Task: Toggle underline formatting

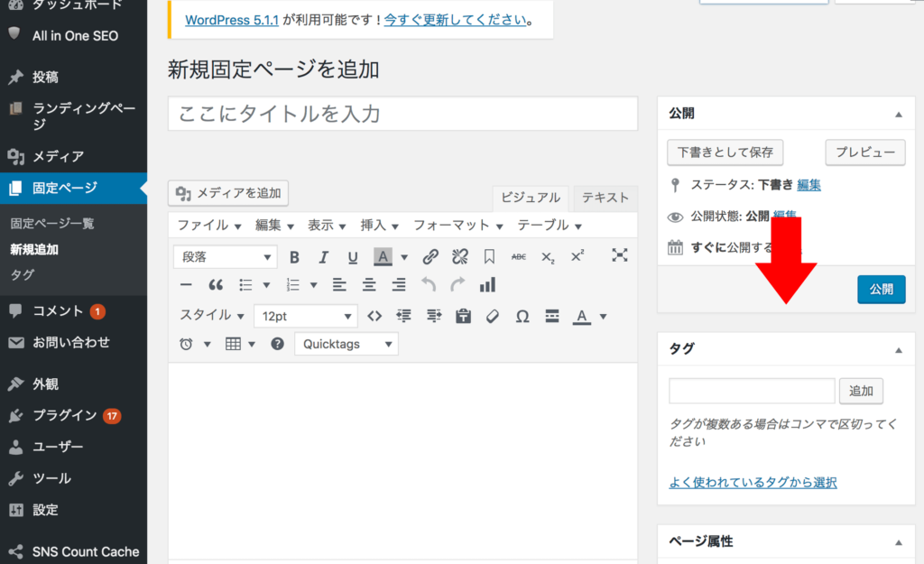Action: point(353,257)
